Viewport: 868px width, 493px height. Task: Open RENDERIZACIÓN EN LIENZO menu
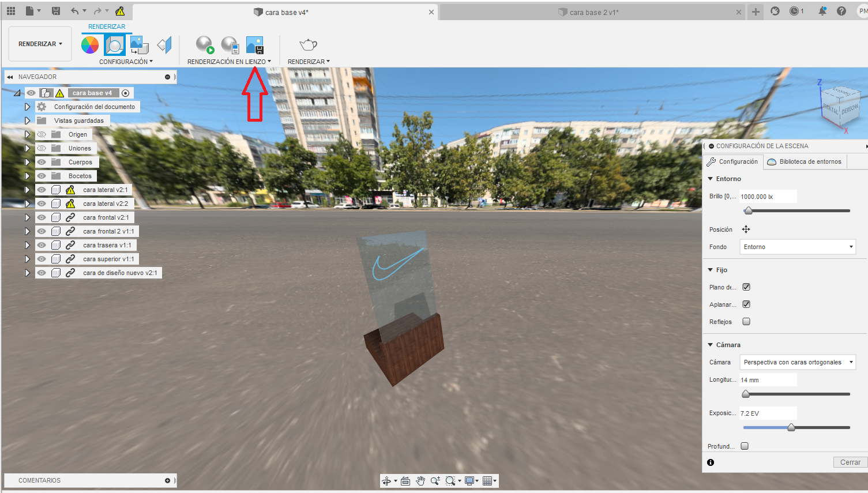click(229, 62)
